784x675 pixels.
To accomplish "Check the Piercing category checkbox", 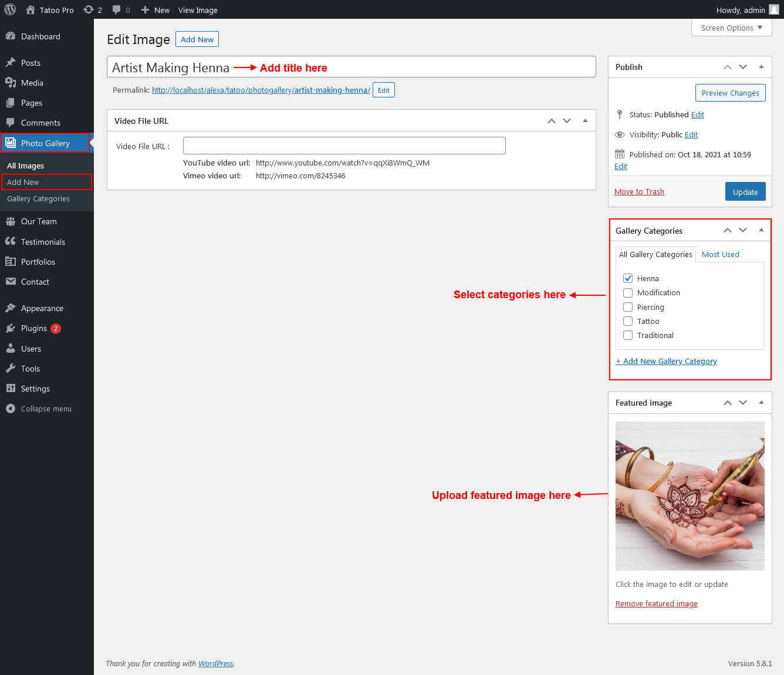I will click(x=628, y=307).
